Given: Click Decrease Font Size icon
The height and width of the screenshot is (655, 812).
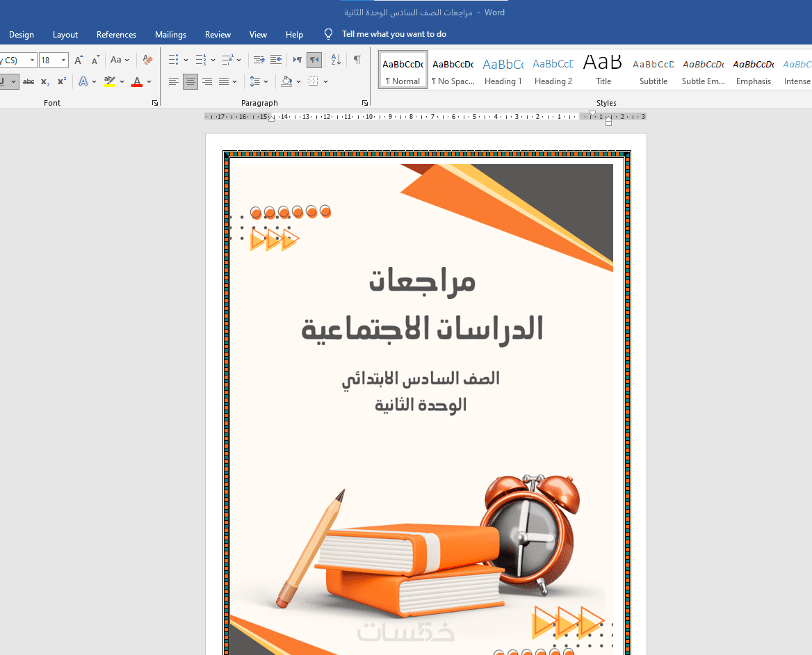Looking at the screenshot, I should coord(95,60).
